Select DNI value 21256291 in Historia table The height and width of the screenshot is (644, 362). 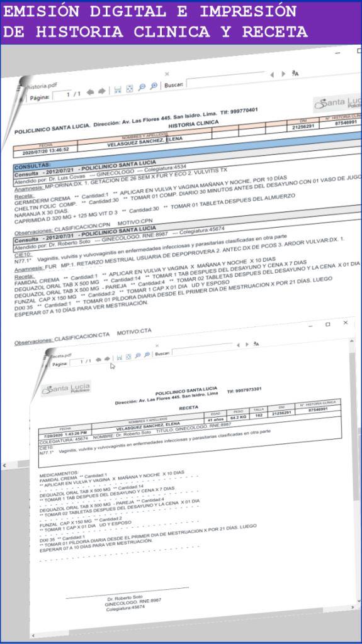point(303,127)
